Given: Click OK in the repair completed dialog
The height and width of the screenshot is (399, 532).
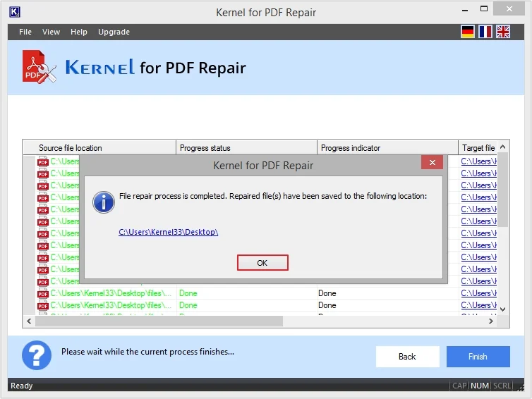Looking at the screenshot, I should tap(262, 263).
